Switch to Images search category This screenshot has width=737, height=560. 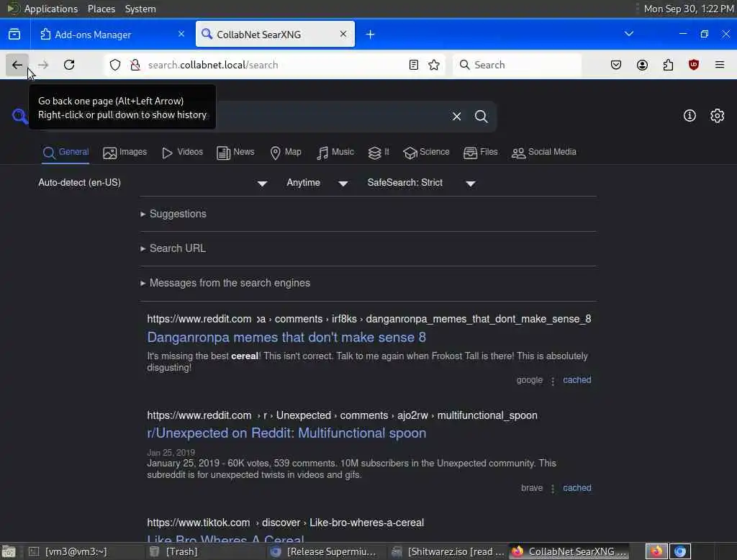coord(125,153)
